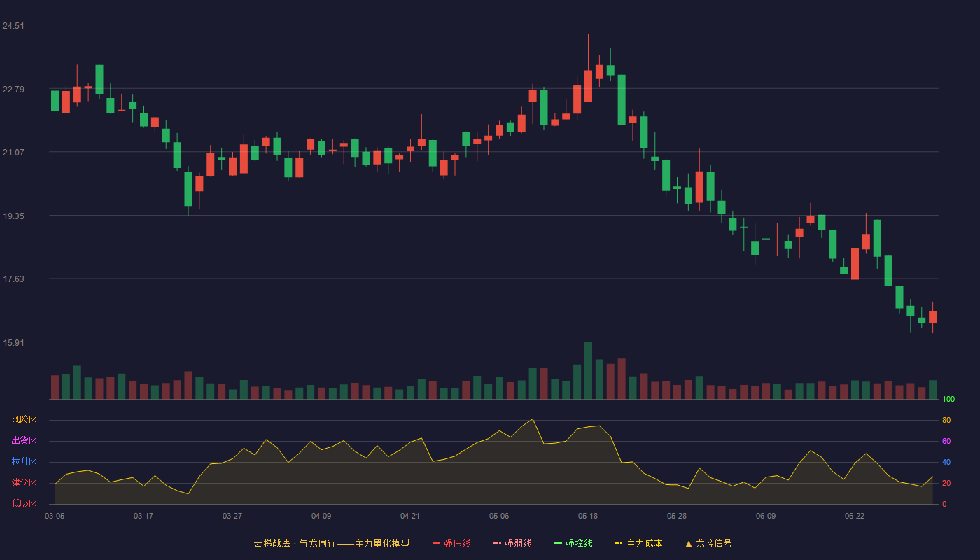
Task: Click the 21.07 price axis label
Action: 13,153
